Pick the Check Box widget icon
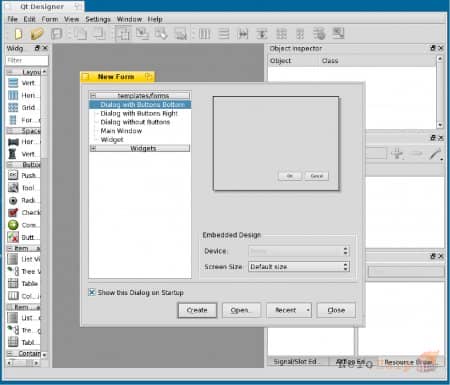This screenshot has width=450, height=385. click(13, 212)
